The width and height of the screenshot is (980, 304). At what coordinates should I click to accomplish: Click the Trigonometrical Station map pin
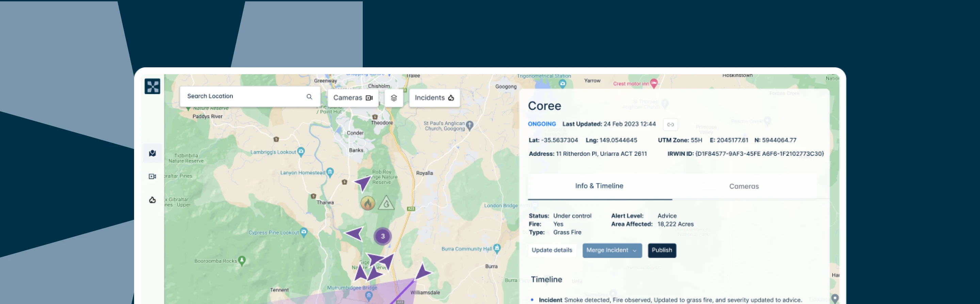[563, 83]
